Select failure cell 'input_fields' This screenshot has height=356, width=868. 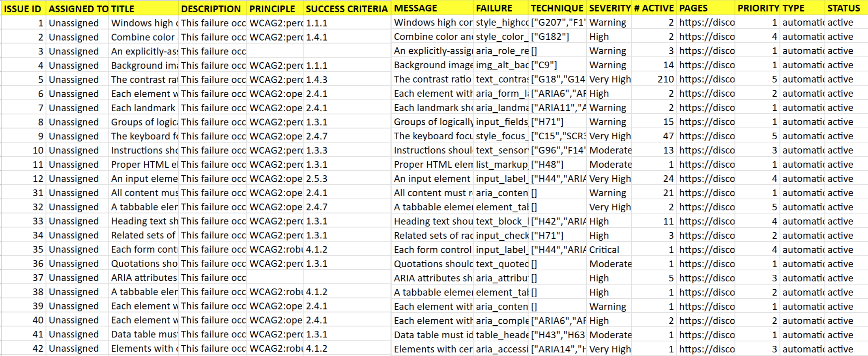point(501,122)
